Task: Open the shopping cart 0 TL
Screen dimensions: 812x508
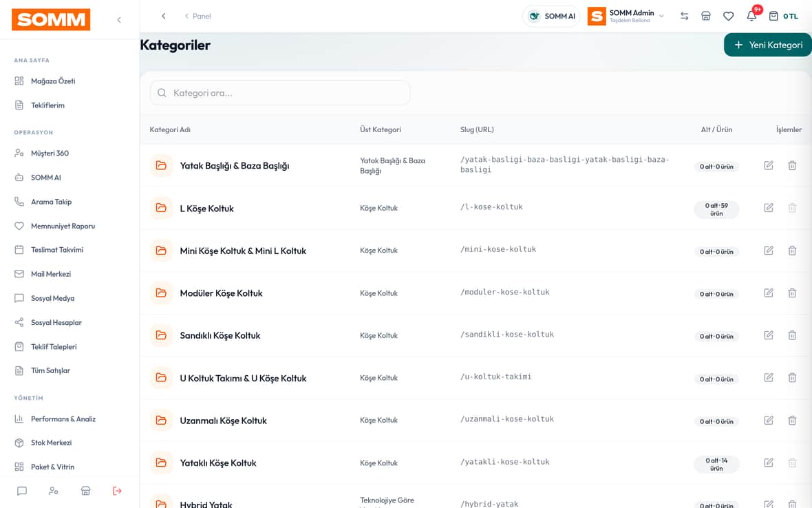Action: tap(783, 16)
